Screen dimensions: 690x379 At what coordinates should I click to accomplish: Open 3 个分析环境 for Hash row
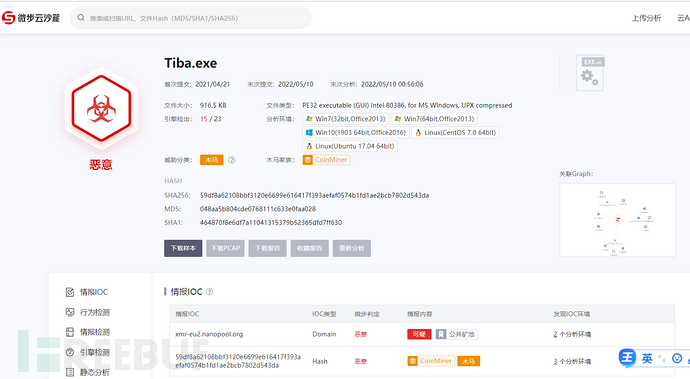tap(572, 361)
